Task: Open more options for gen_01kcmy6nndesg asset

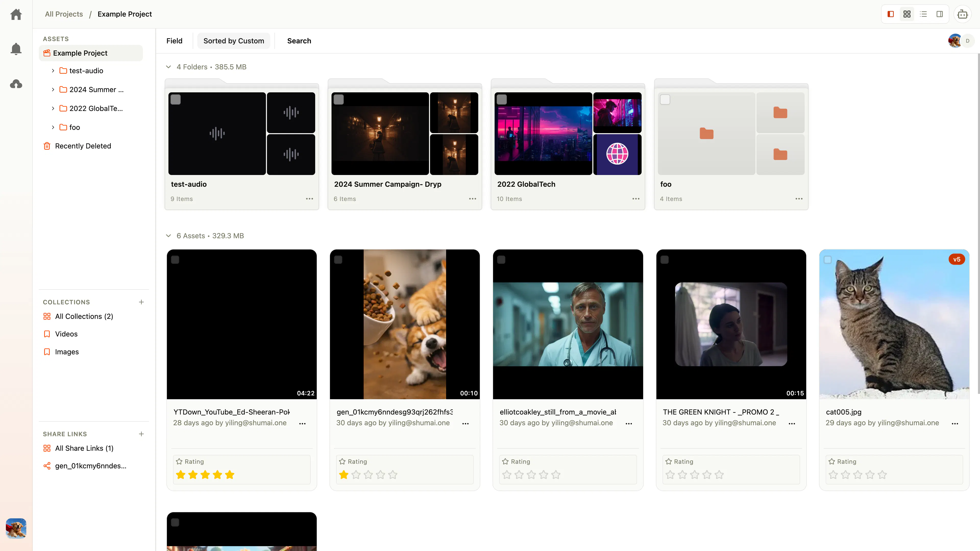Action: pyautogui.click(x=466, y=423)
